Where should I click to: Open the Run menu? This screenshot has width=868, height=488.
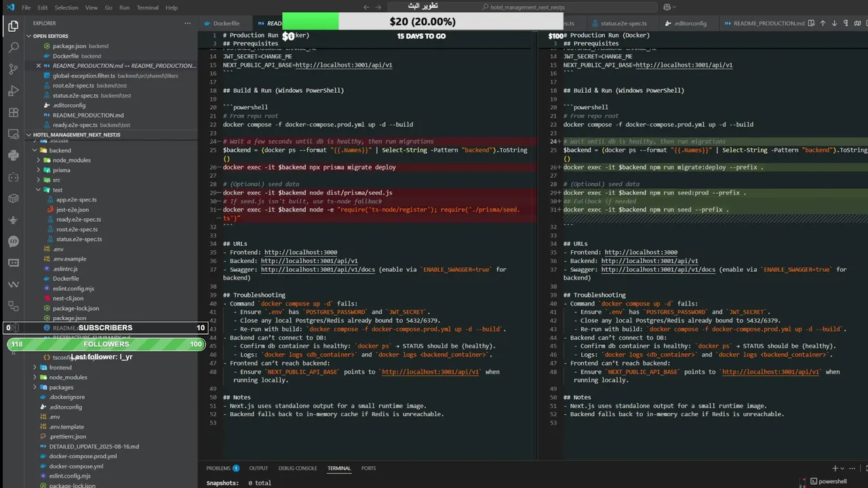point(125,7)
